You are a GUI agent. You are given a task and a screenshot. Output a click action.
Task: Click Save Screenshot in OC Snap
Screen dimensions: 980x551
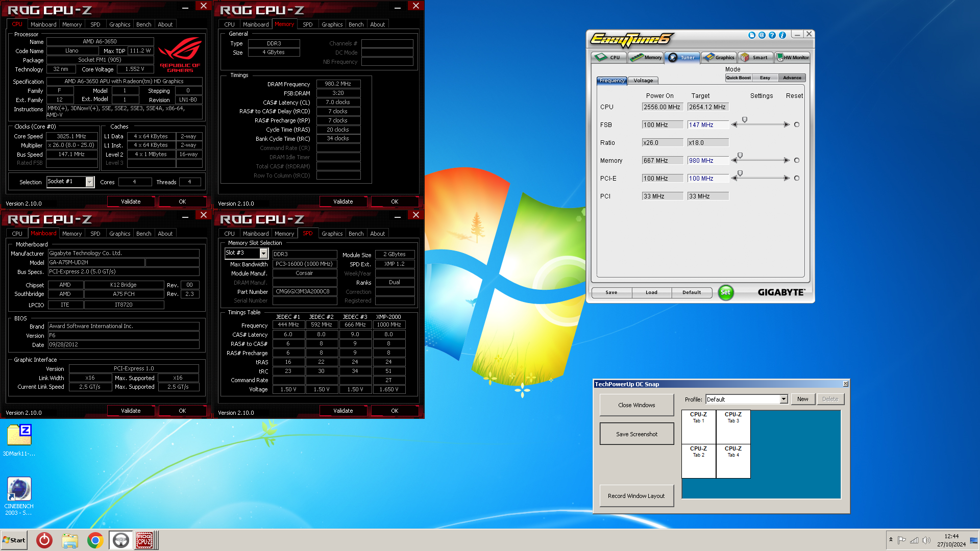tap(636, 434)
